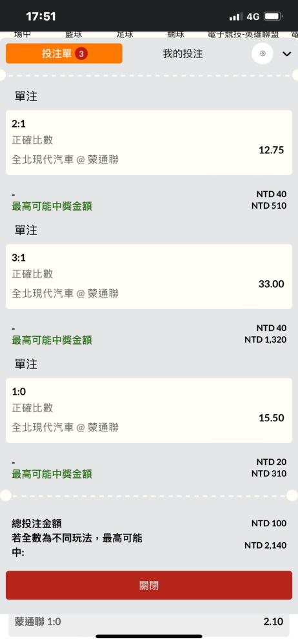The image size is (298, 644).
Task: Collapse the bet slip with chevron arrow
Action: 287,54
